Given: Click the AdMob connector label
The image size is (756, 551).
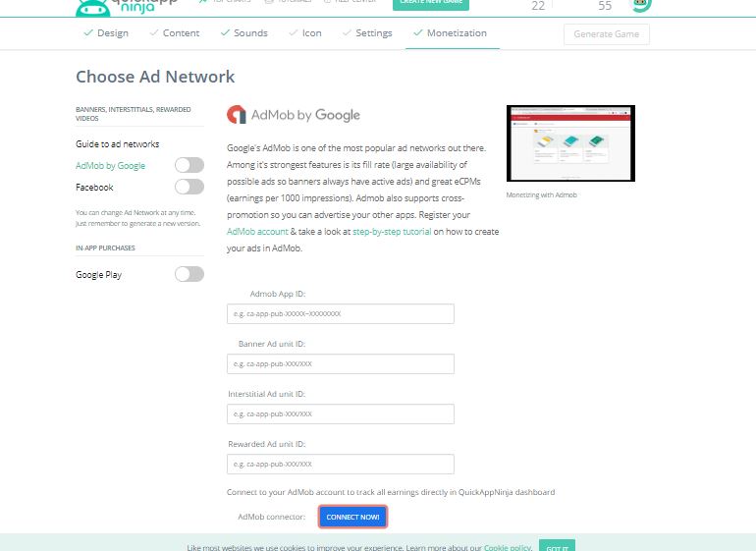Looking at the screenshot, I should pyautogui.click(x=271, y=517).
